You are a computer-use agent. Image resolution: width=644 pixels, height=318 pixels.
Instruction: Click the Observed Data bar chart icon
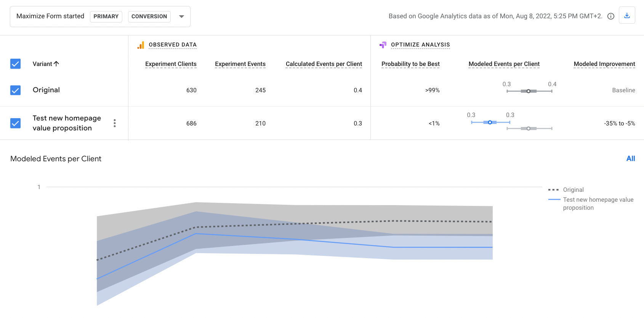click(141, 45)
